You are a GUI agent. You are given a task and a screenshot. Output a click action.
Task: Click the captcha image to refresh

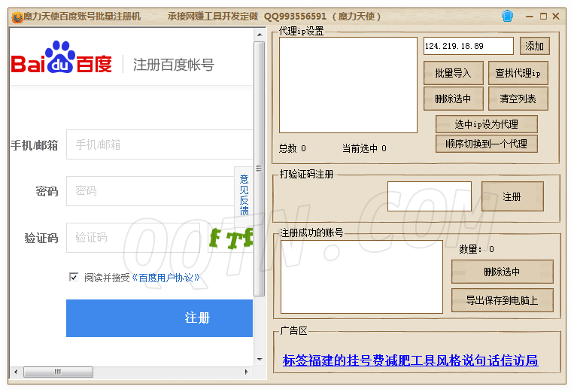230,239
